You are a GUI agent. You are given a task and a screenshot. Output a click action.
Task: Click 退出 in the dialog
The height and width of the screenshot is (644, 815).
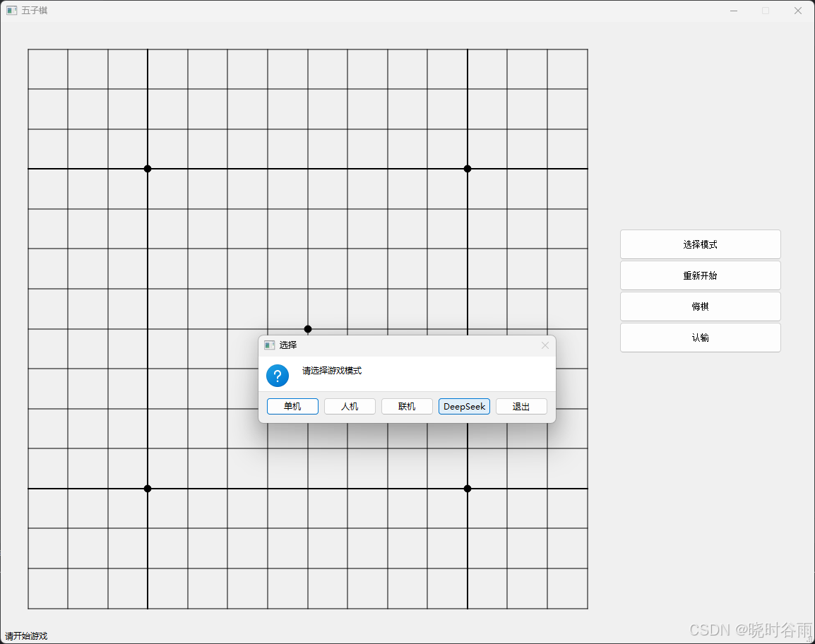click(x=521, y=407)
